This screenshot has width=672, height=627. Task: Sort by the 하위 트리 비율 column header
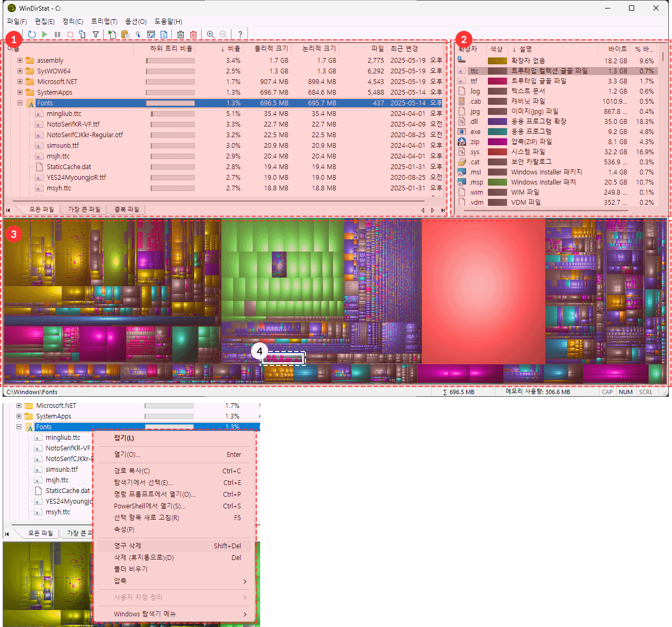[x=164, y=48]
